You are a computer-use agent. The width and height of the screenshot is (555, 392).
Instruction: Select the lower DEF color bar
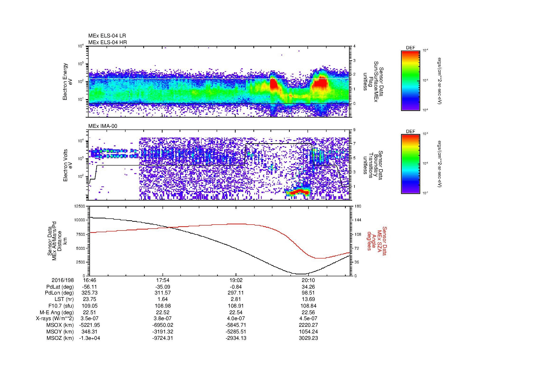click(x=410, y=164)
